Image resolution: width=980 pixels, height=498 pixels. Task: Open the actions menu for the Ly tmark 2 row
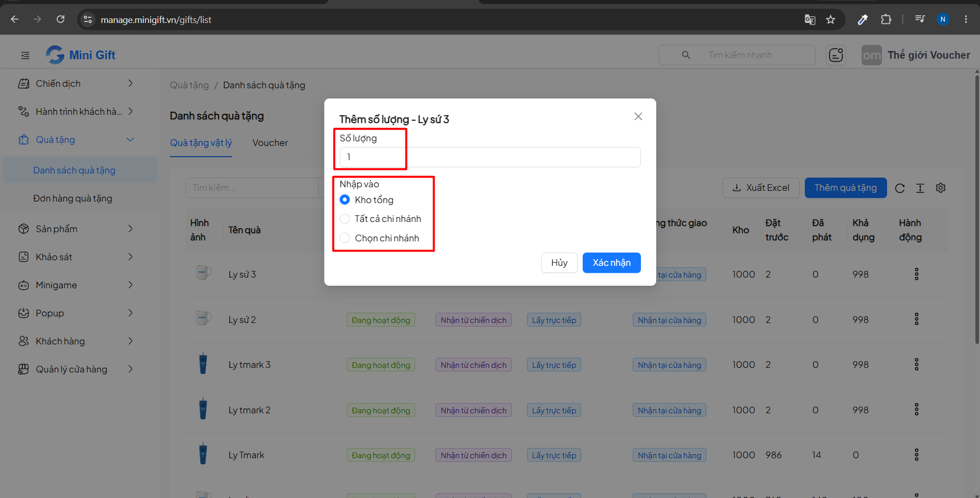point(917,410)
